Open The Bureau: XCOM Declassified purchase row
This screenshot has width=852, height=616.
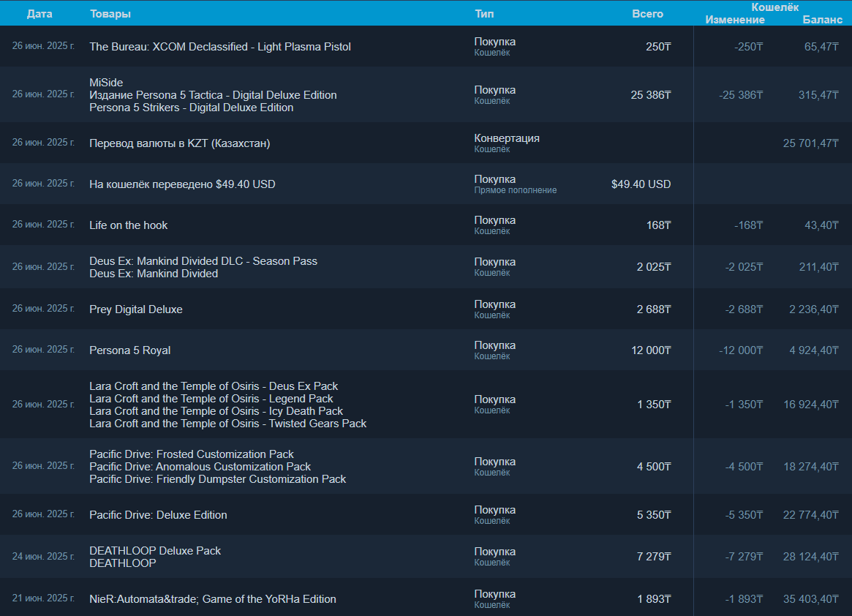pos(426,47)
